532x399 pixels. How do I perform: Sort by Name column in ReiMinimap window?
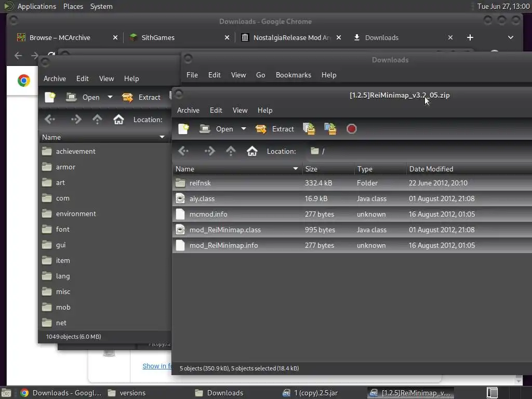(x=237, y=169)
